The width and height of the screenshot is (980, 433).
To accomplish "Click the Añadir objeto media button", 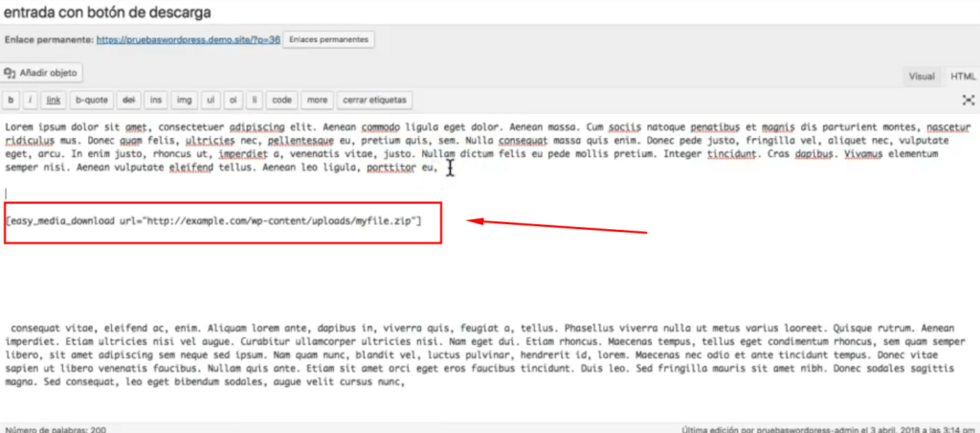I will pyautogui.click(x=42, y=73).
